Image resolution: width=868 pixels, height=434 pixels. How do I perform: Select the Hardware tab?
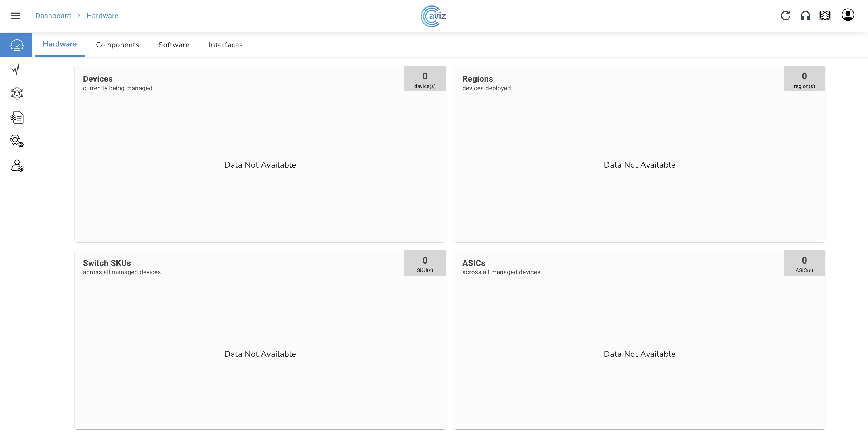[60, 44]
